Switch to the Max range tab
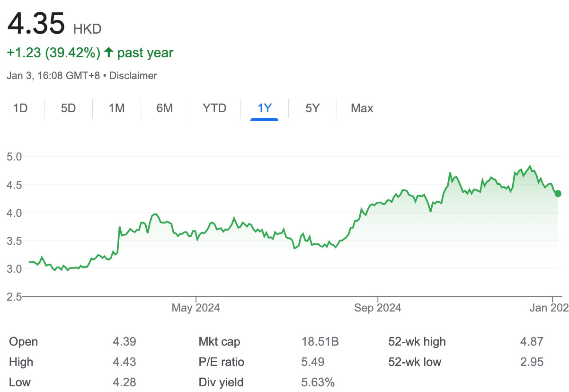This screenshot has width=569, height=392. pos(362,108)
